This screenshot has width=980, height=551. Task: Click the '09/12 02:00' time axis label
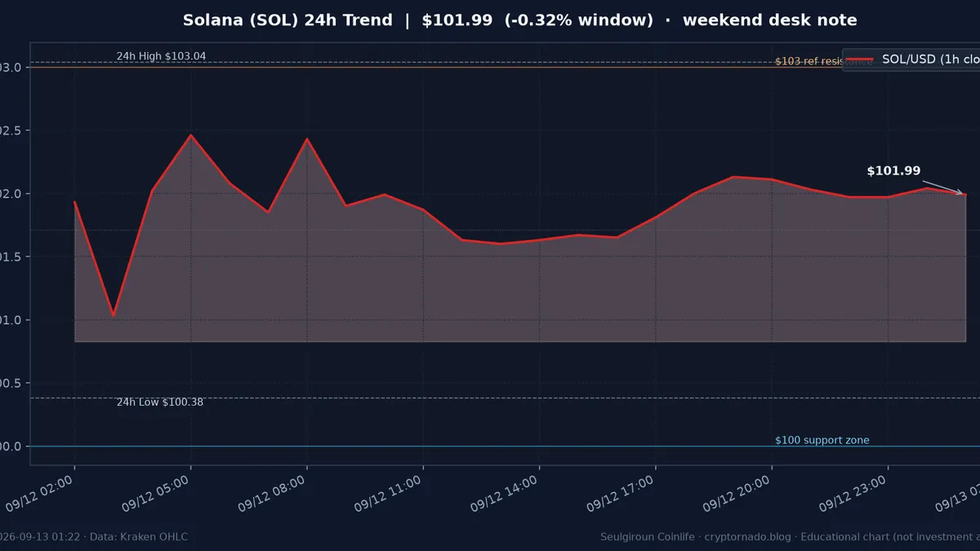pos(41,494)
